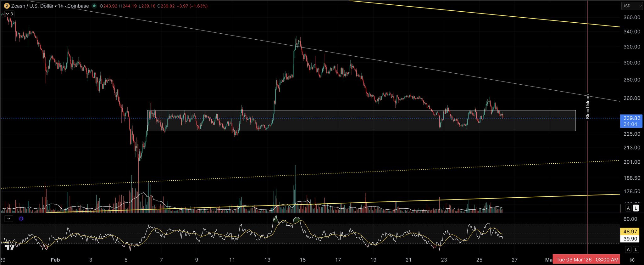Click the 280.00 price scale label
The width and height of the screenshot is (644, 265).
click(x=632, y=80)
